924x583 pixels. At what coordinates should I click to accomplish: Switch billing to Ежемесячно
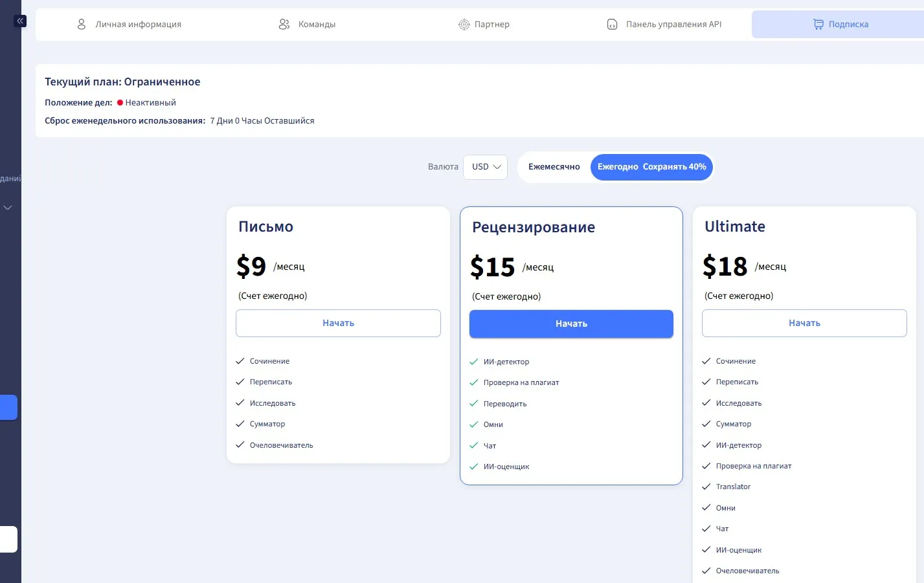[x=554, y=167]
